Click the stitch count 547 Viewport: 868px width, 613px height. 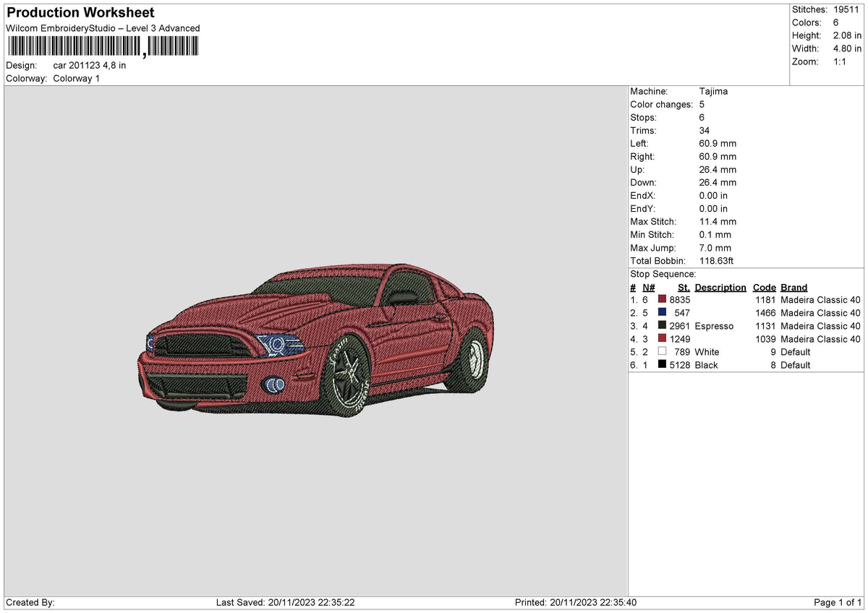coord(683,312)
